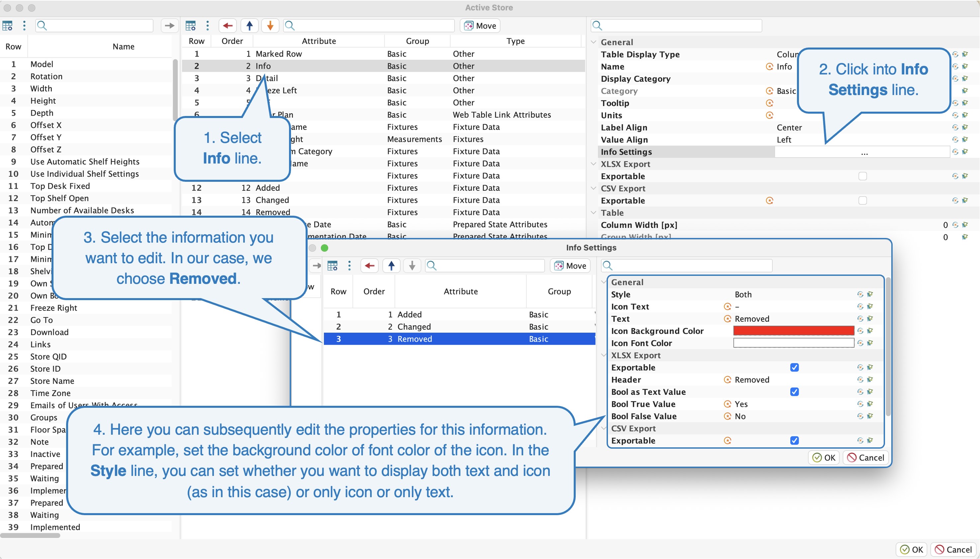Click properties search field in Info Settings dialog
Viewport: 980px width, 559px height.
click(686, 266)
